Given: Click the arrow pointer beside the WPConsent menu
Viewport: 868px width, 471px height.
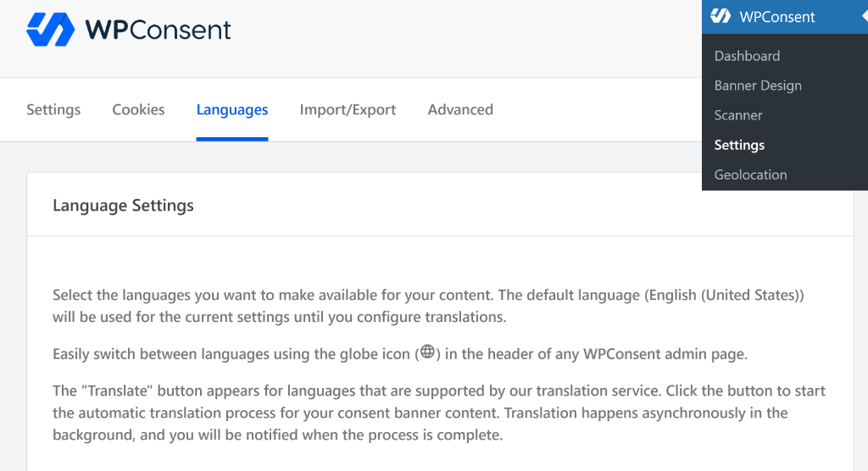Looking at the screenshot, I should pyautogui.click(x=864, y=17).
